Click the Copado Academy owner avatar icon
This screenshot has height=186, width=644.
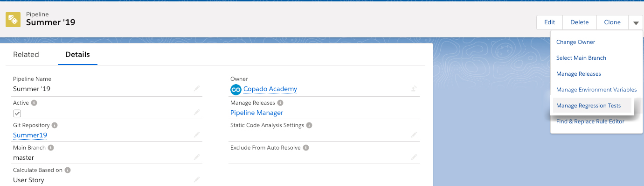click(235, 89)
